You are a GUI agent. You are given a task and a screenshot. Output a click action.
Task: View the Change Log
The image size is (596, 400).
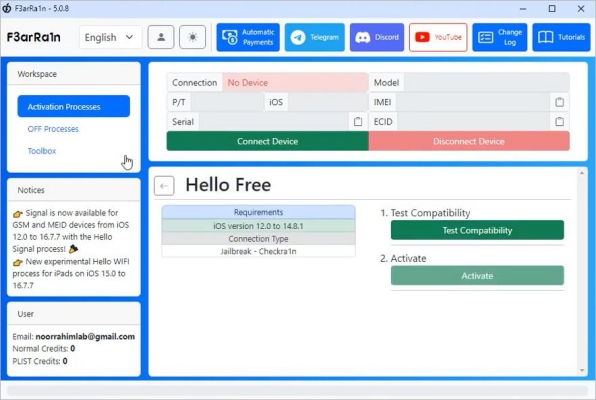499,37
